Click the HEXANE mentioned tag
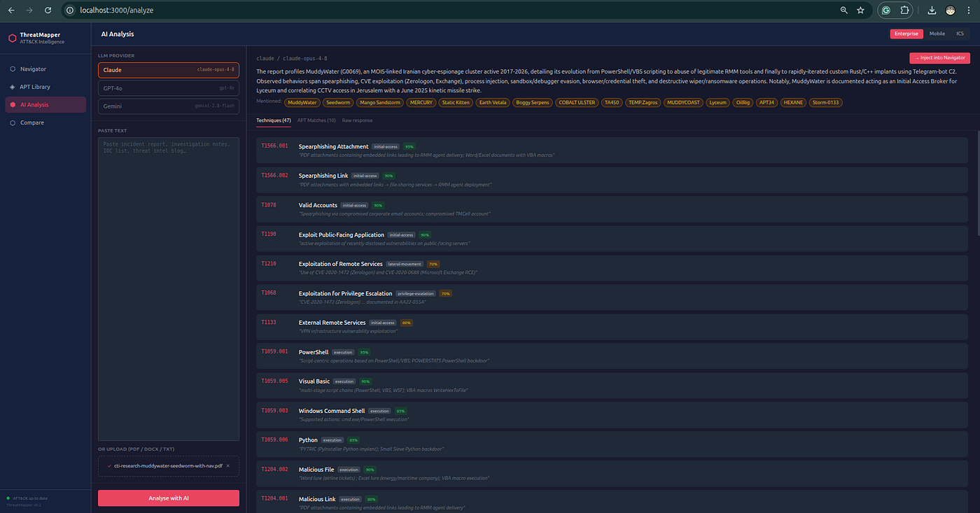 [794, 102]
